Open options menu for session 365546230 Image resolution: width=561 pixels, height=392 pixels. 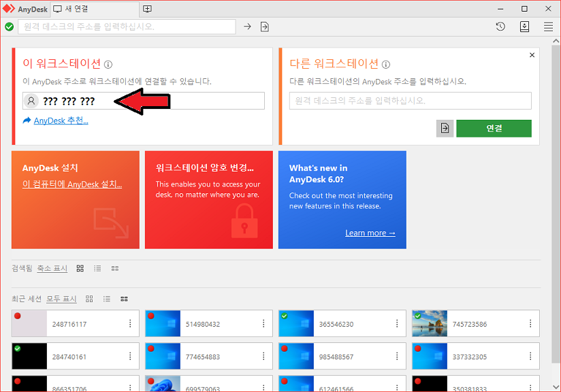(x=397, y=324)
